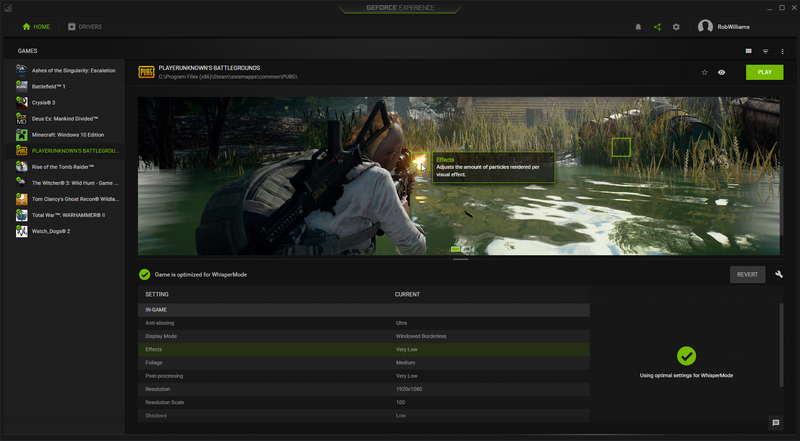Select Ghost Recon Wildlands game icon
800x441 pixels.
[x=21, y=199]
